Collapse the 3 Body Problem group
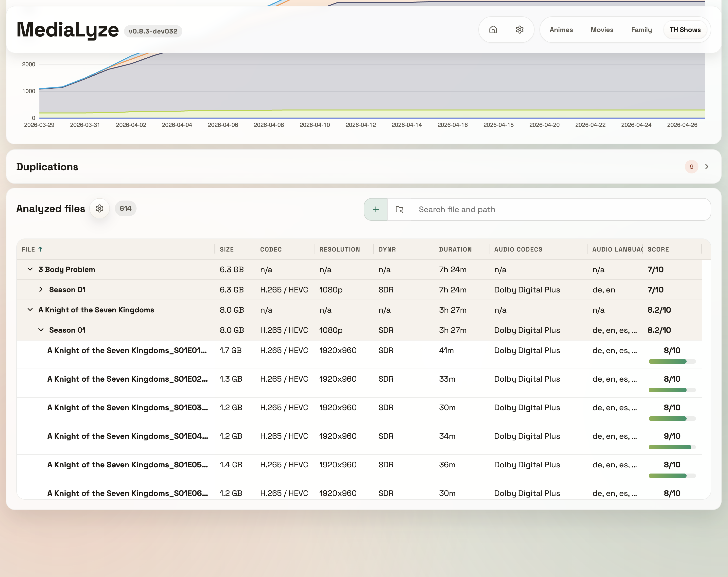 click(x=30, y=270)
